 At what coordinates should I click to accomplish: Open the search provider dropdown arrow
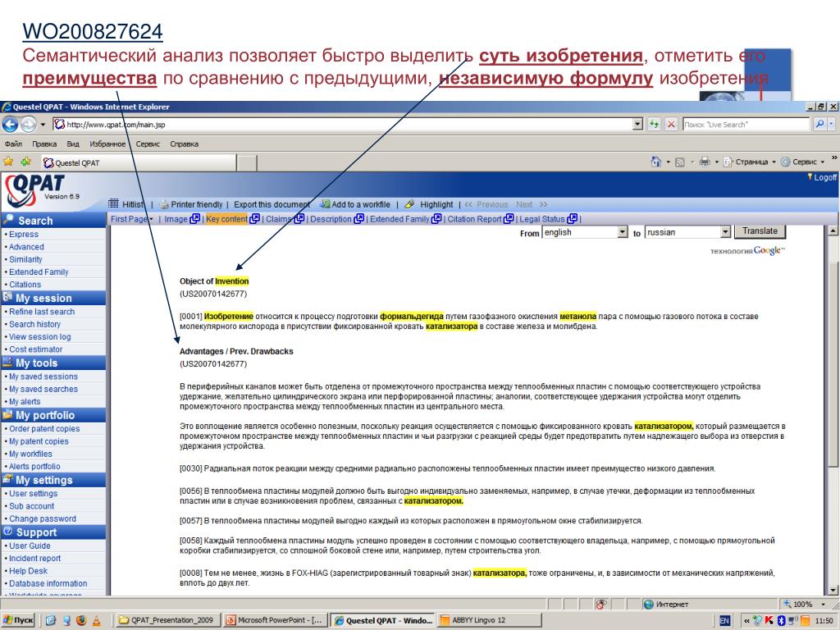[832, 125]
